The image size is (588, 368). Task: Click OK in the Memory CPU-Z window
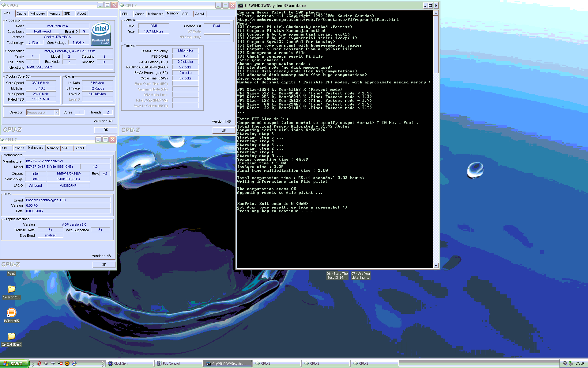[x=224, y=130]
